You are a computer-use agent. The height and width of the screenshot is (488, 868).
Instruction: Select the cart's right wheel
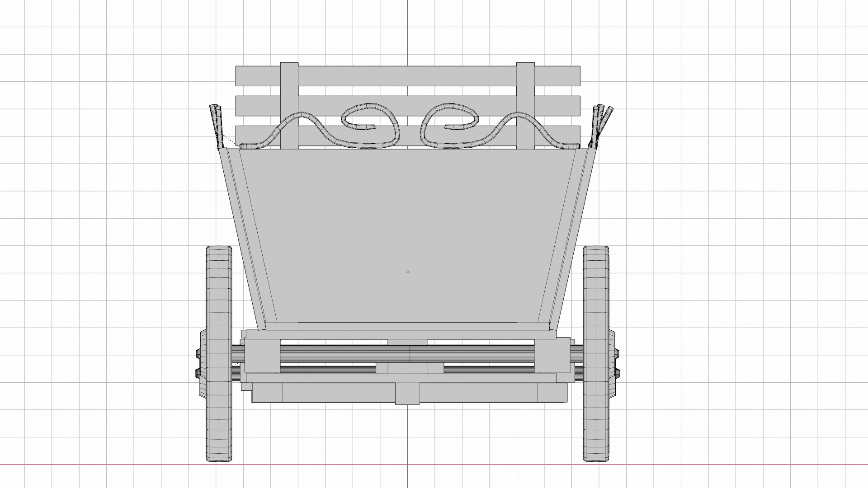coord(595,353)
